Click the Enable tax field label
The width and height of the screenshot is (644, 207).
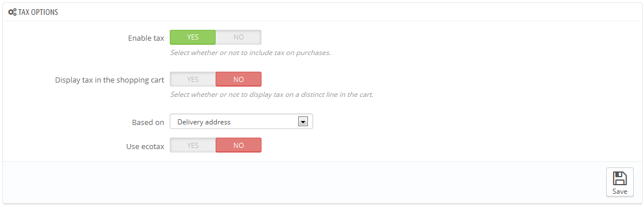pyautogui.click(x=146, y=38)
